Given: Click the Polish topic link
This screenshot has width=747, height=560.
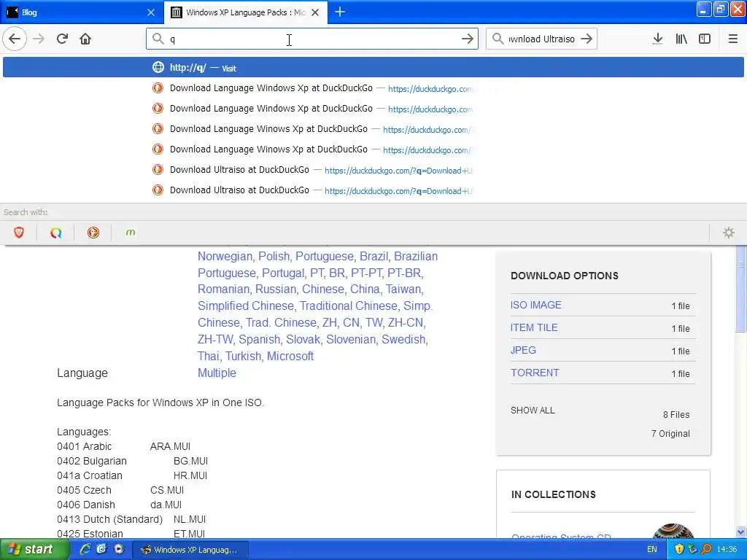Looking at the screenshot, I should click(274, 256).
